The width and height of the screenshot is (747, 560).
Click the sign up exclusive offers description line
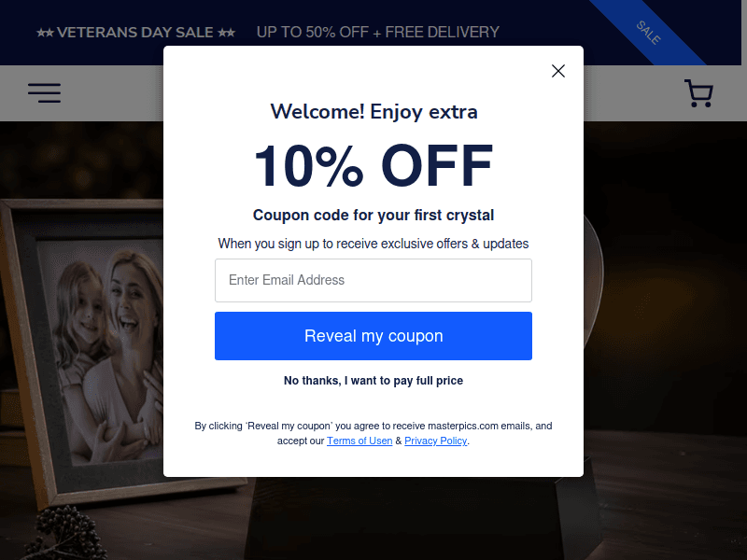coord(373,244)
